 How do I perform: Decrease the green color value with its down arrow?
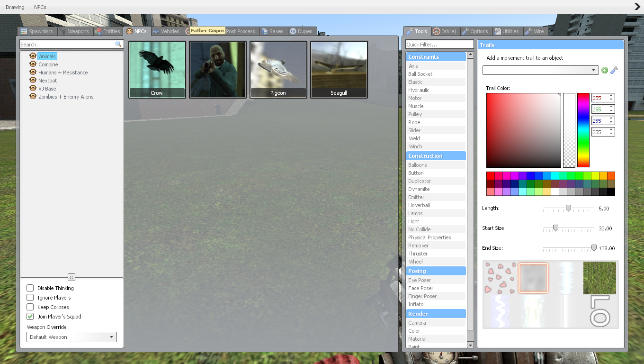[611, 112]
